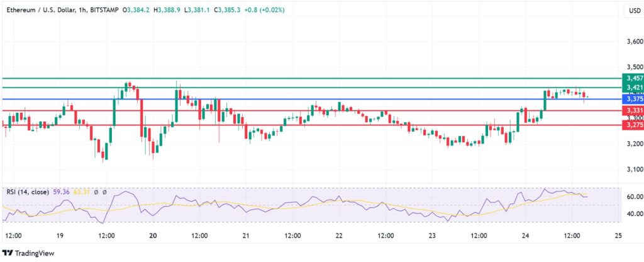Select the 3,421 green price label
The width and height of the screenshot is (644, 262).
pyautogui.click(x=632, y=88)
